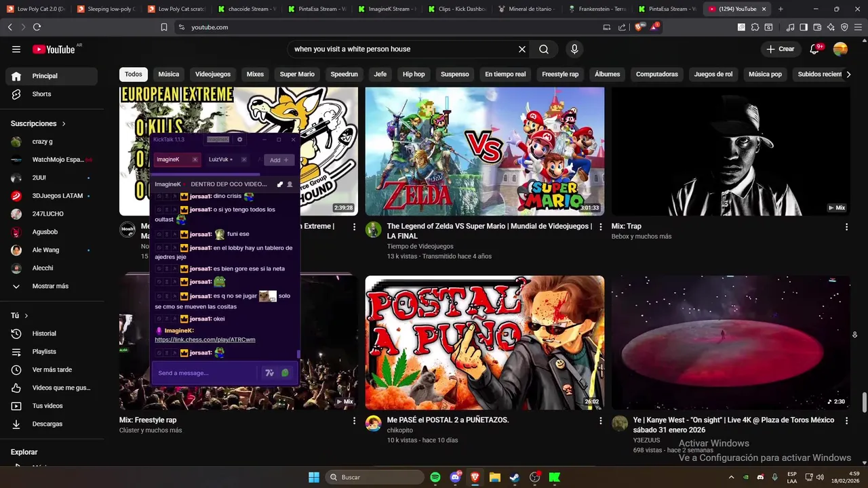Viewport: 868px width, 488px height.
Task: Open Zelda VS Super Mario thumbnail
Action: click(x=485, y=151)
